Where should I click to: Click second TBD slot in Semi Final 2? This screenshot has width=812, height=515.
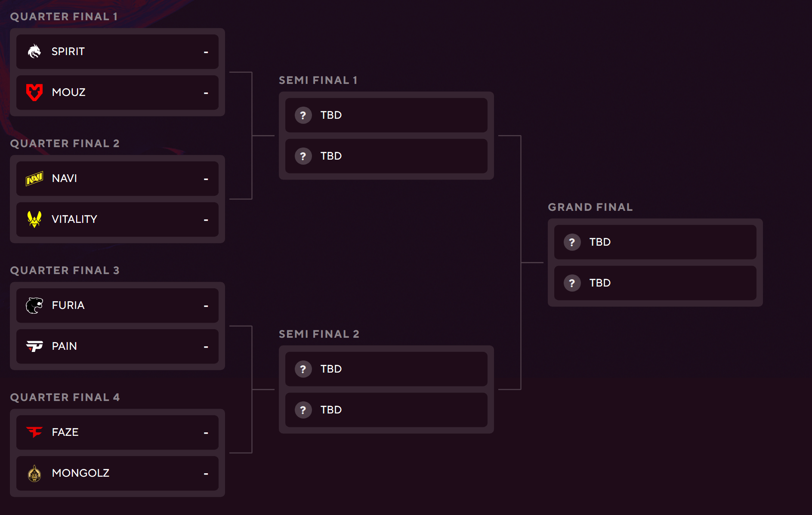386,410
